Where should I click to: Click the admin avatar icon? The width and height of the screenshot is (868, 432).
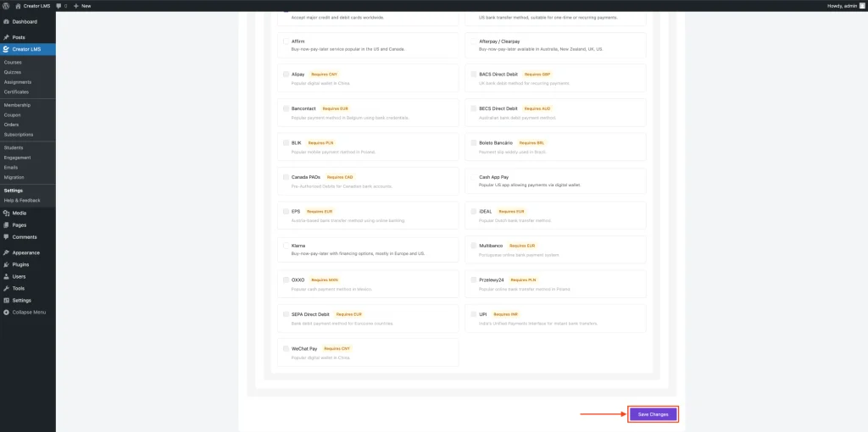(862, 6)
